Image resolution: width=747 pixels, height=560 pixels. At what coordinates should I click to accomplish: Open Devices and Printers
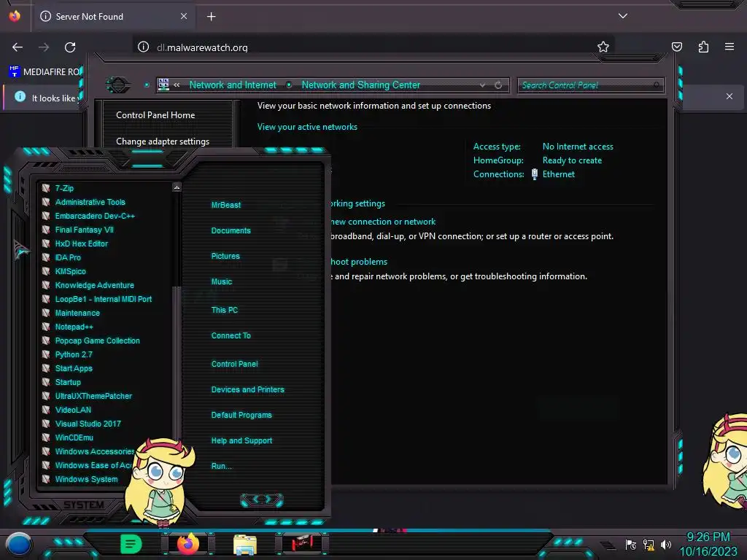(x=248, y=389)
